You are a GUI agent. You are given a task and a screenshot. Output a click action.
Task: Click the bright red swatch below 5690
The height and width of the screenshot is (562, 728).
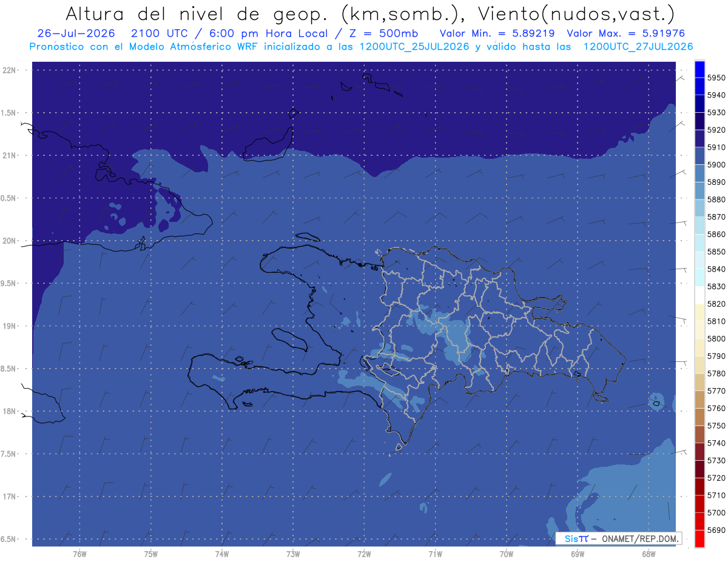coord(699,538)
